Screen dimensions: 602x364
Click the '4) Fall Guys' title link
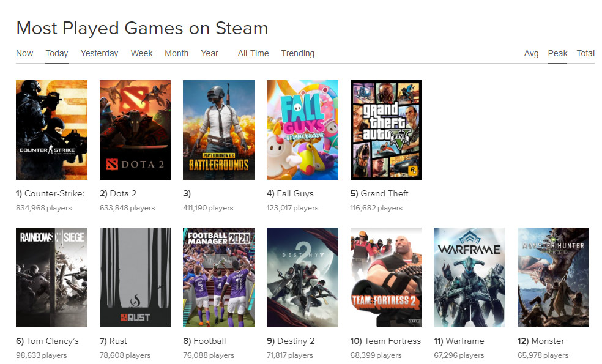pos(290,193)
